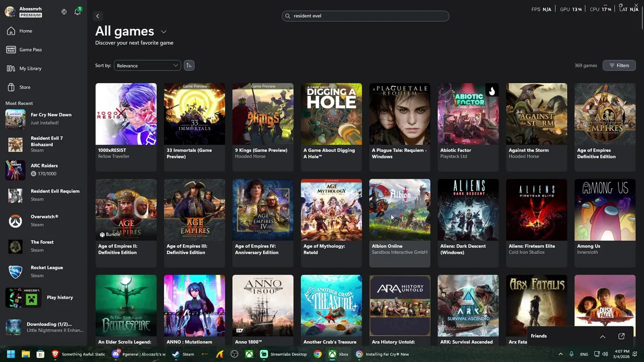
Task: Switch to Steam on the taskbar
Action: point(183,354)
